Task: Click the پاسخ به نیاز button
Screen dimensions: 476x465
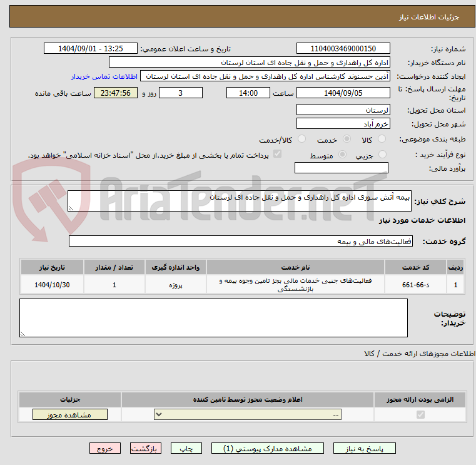Action: click(364, 448)
